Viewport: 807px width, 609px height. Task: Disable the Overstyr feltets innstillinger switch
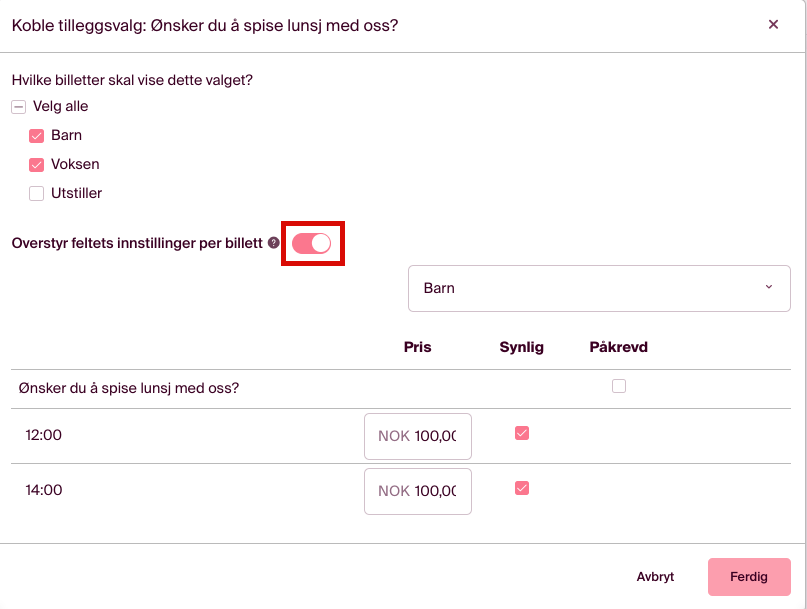pyautogui.click(x=311, y=243)
